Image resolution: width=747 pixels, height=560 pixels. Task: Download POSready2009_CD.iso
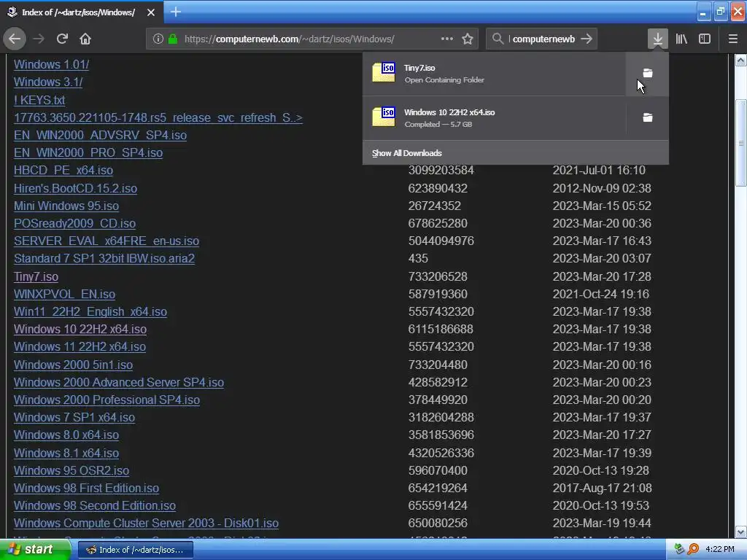click(75, 224)
